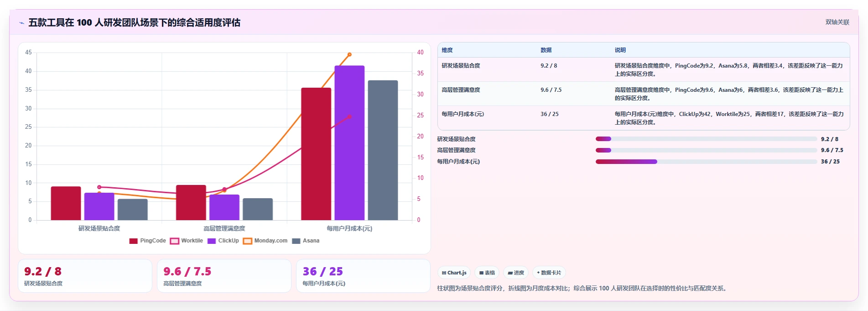The image size is (868, 311).
Task: Select the 说明 table column header
Action: tap(620, 50)
